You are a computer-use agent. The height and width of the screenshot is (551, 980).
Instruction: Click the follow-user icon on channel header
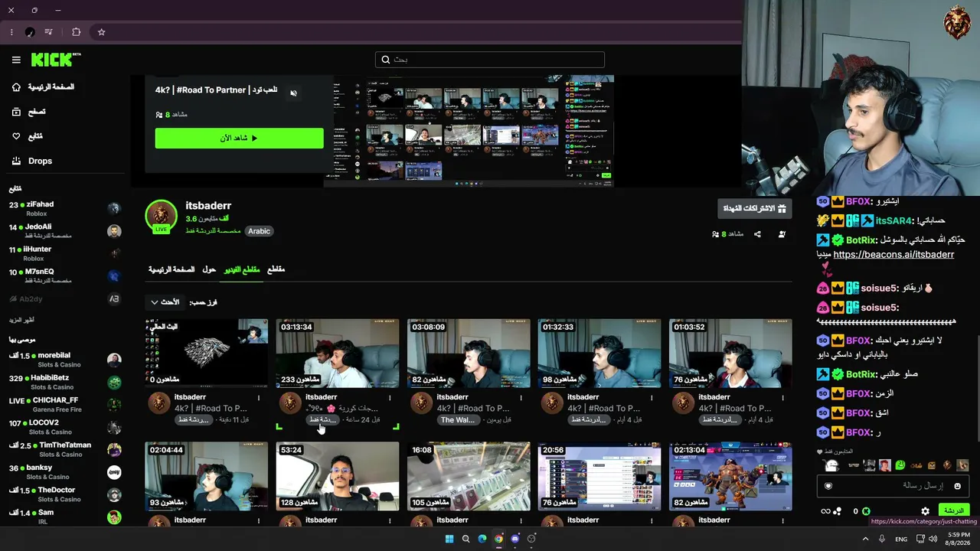[x=782, y=234]
